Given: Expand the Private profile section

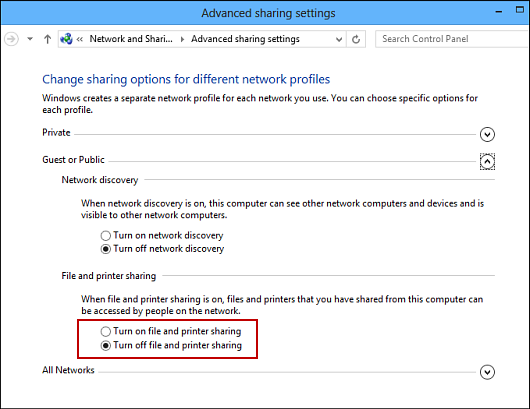Looking at the screenshot, I should 487,134.
